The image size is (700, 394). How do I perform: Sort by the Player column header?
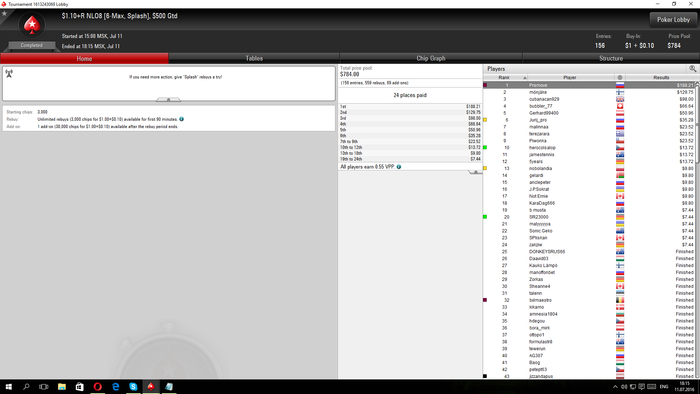coord(570,78)
